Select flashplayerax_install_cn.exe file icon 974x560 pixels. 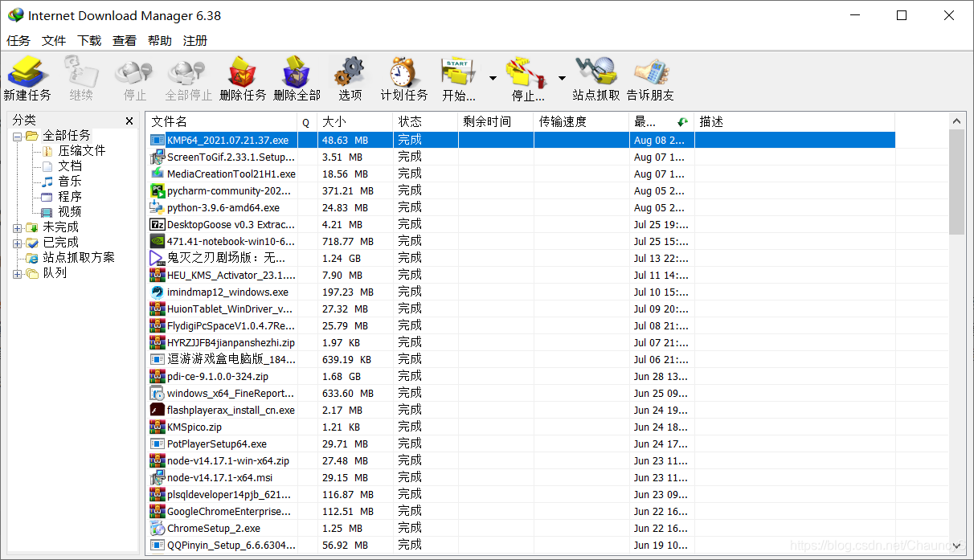[x=157, y=410]
